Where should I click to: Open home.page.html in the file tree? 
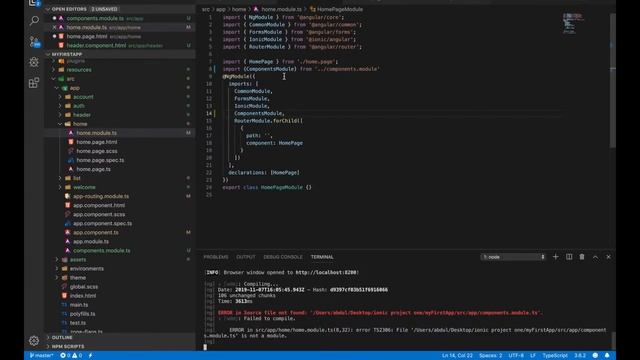pyautogui.click(x=97, y=142)
